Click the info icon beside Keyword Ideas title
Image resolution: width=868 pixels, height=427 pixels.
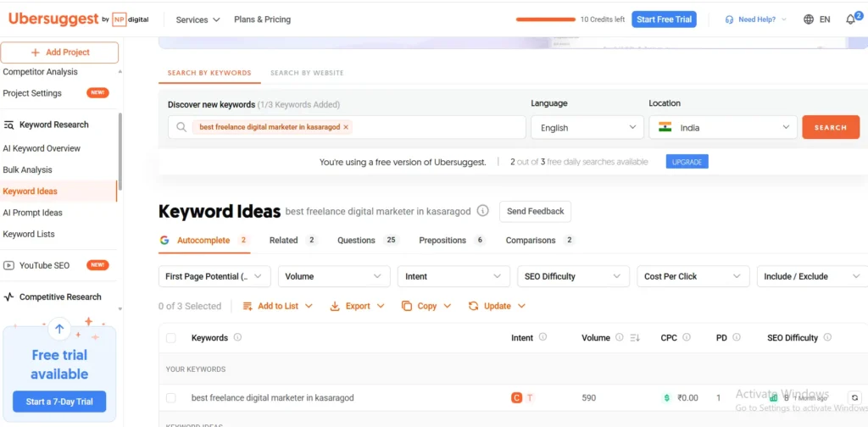click(483, 211)
